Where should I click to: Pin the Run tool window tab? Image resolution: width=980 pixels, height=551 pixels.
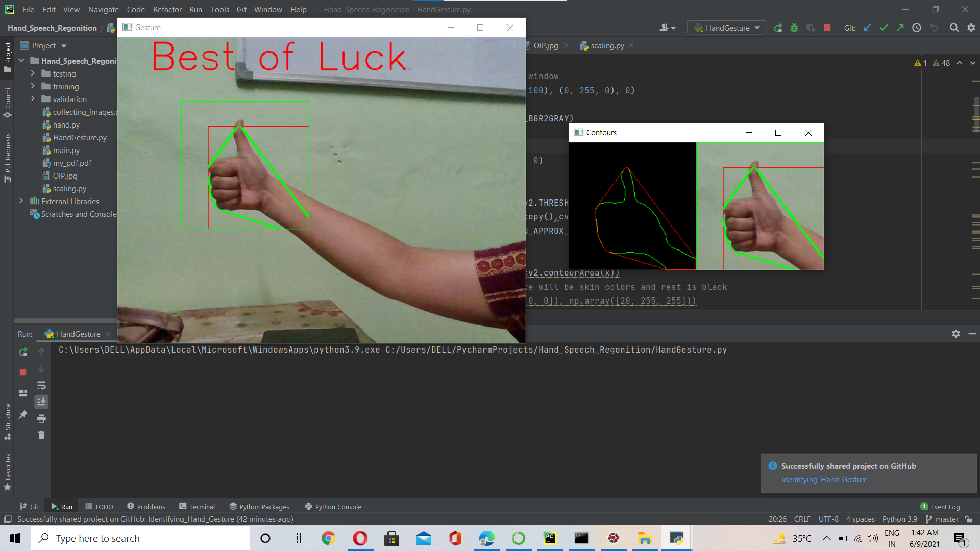click(22, 415)
